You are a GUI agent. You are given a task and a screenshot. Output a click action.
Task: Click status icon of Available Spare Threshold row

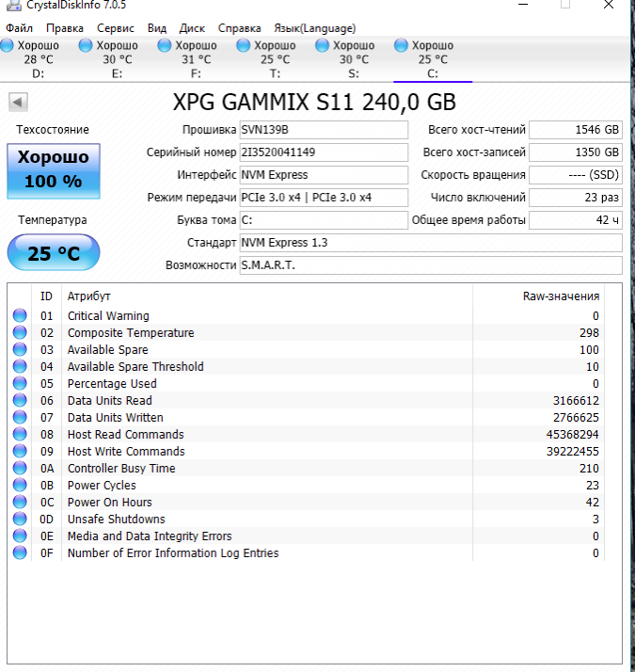[x=20, y=366]
